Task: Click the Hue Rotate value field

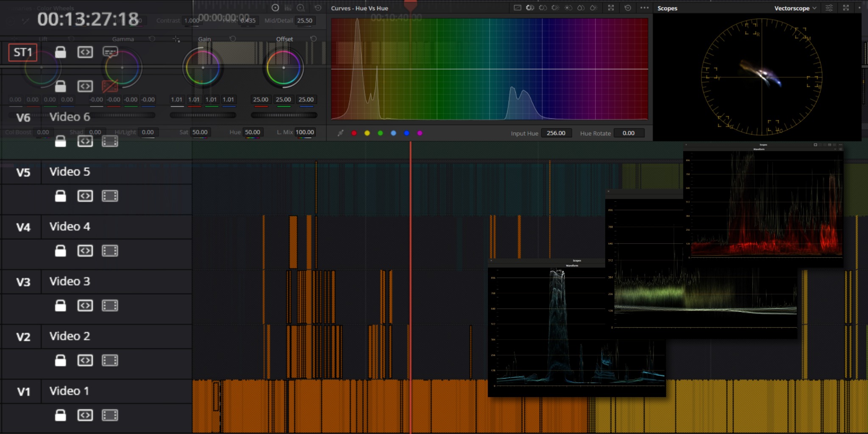Action: (629, 133)
